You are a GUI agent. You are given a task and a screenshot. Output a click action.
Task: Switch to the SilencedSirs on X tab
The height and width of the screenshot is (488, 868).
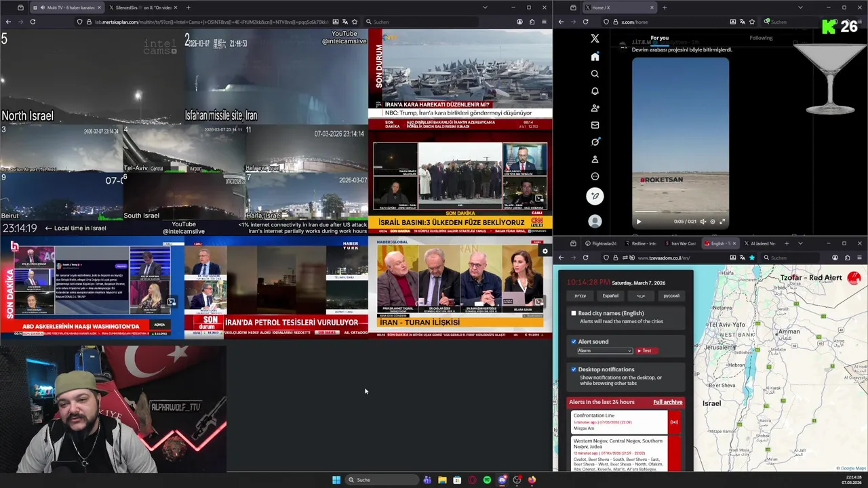coord(142,7)
